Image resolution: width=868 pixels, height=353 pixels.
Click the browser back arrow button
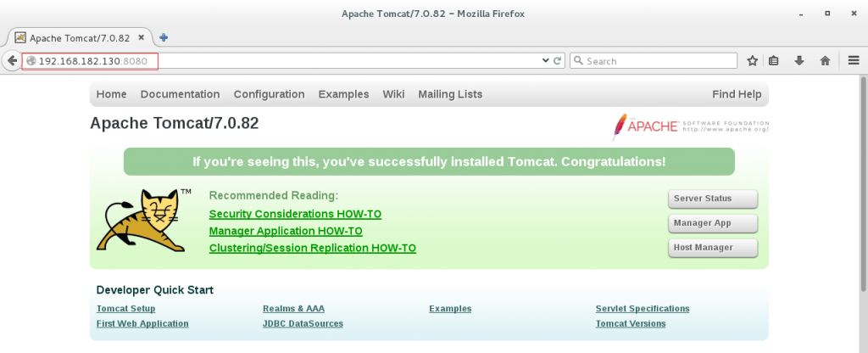coord(12,61)
